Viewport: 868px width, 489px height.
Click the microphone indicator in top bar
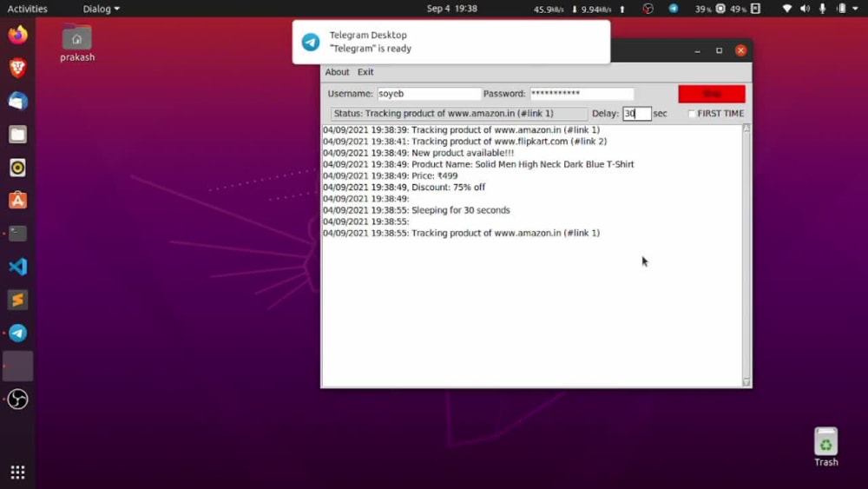tap(823, 9)
